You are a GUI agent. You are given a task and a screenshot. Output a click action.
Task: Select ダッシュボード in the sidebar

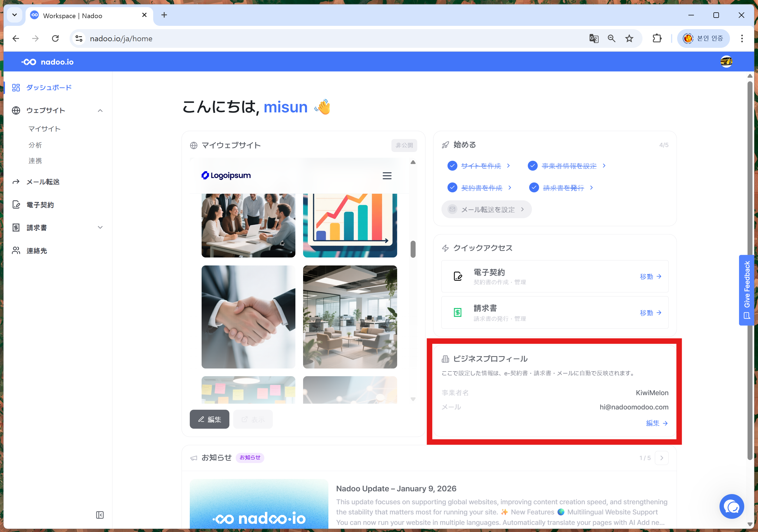(x=49, y=87)
